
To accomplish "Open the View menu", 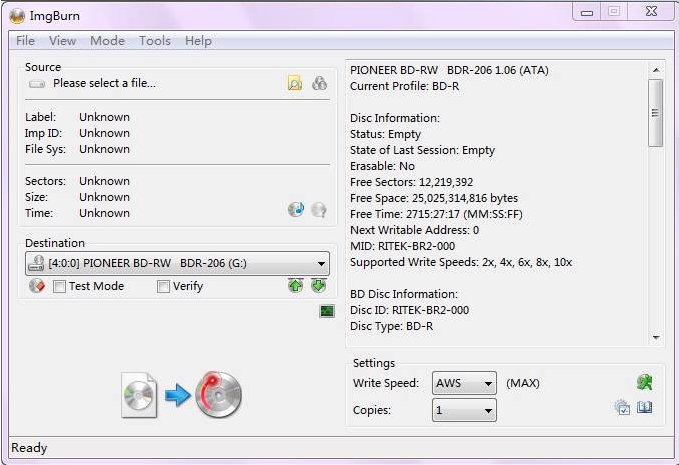I will point(62,41).
